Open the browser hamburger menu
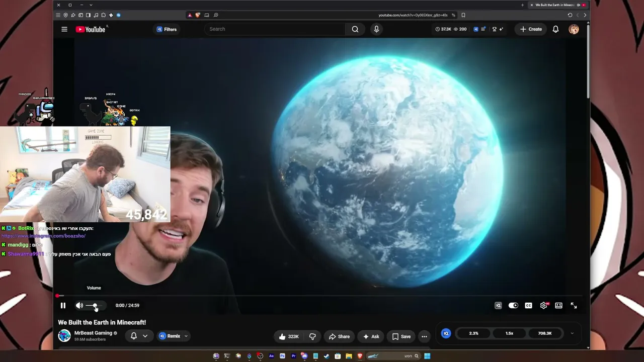 (x=58, y=15)
